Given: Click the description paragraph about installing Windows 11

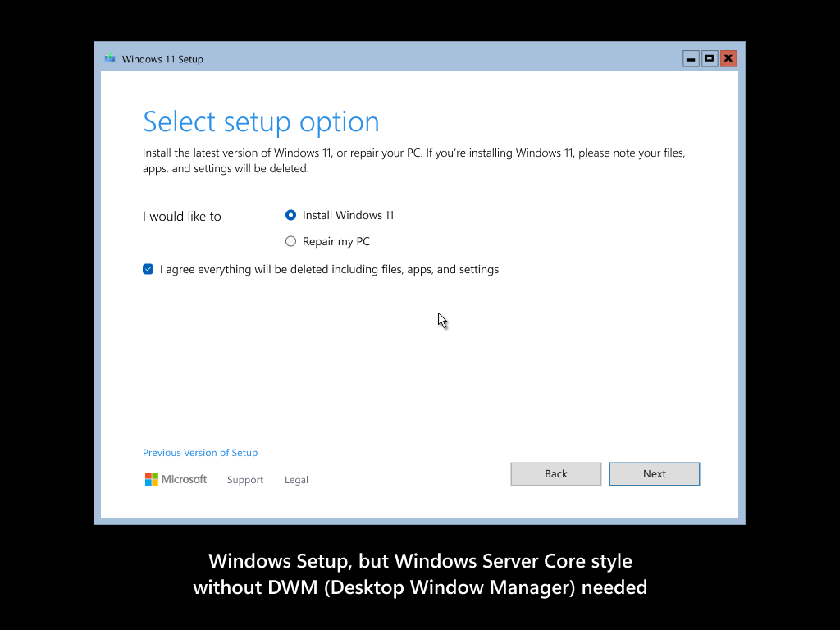Looking at the screenshot, I should point(413,161).
